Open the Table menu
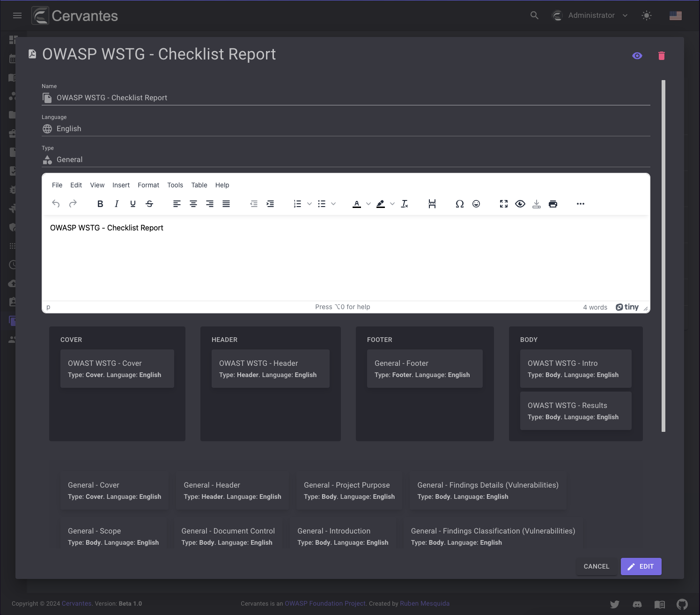 199,185
